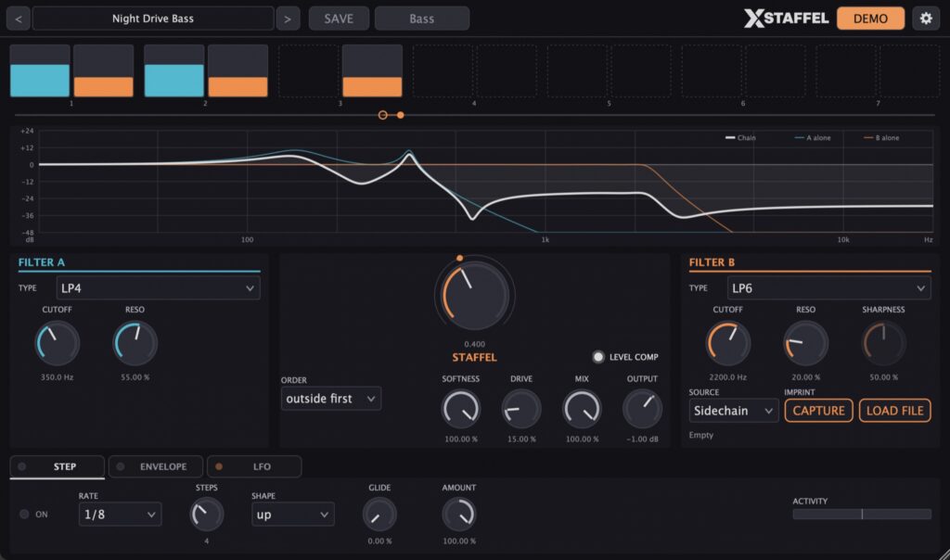This screenshot has height=560, width=950.
Task: Click the Bass category button
Action: tap(422, 19)
